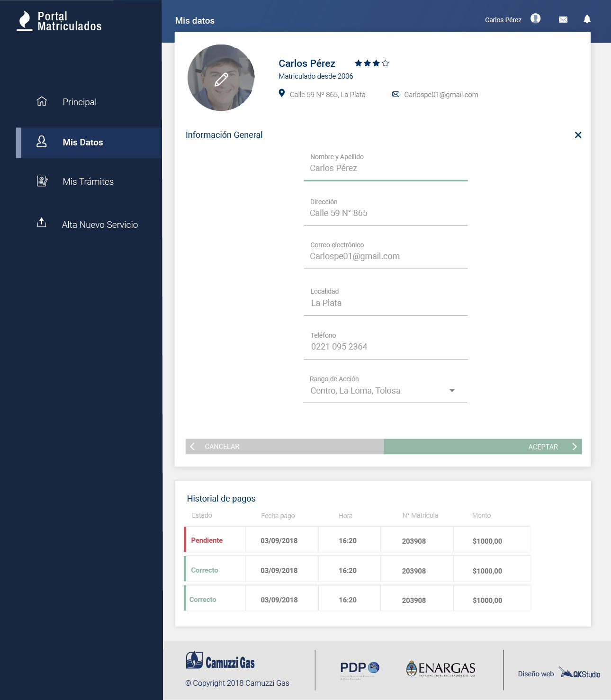Click the Calle 59 Nº 865, La Plata address
Screen dimensions: 611x700
click(328, 95)
